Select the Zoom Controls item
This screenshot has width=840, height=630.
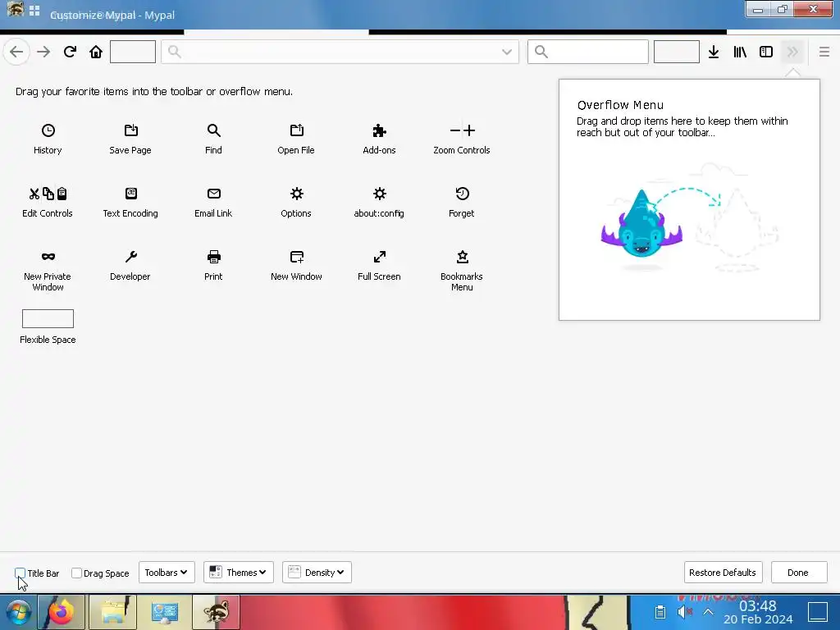click(462, 139)
